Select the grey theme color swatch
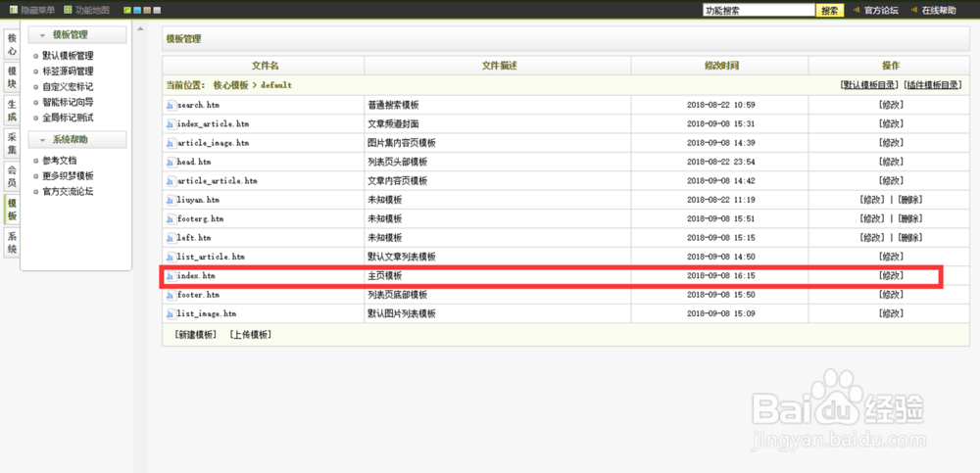Viewport: 980px width, 473px height. tap(157, 11)
